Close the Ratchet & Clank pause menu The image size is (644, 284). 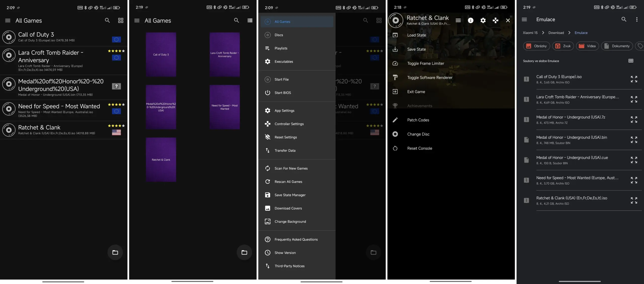tap(508, 20)
